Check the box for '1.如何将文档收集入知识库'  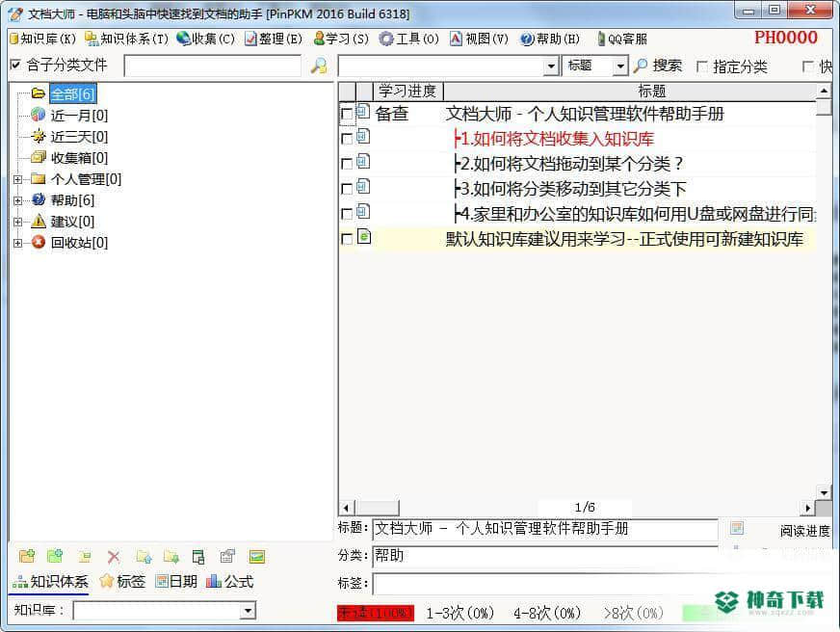[347, 139]
